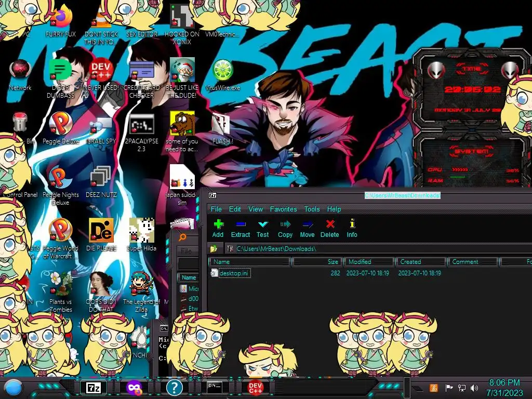Sort by the Created column header

click(x=421, y=262)
